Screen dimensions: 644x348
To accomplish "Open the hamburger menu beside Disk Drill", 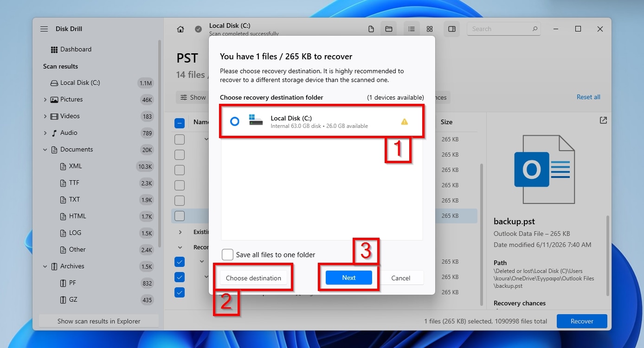I will tap(44, 29).
